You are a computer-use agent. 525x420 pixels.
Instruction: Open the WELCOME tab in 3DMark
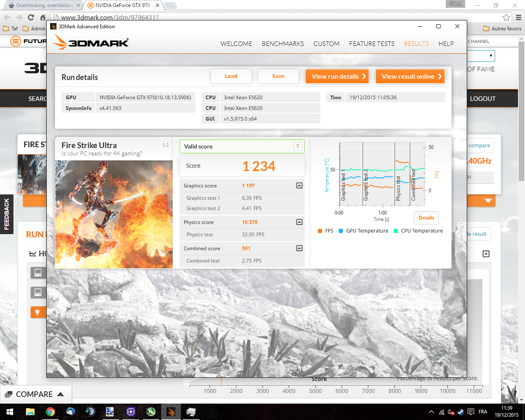point(236,43)
